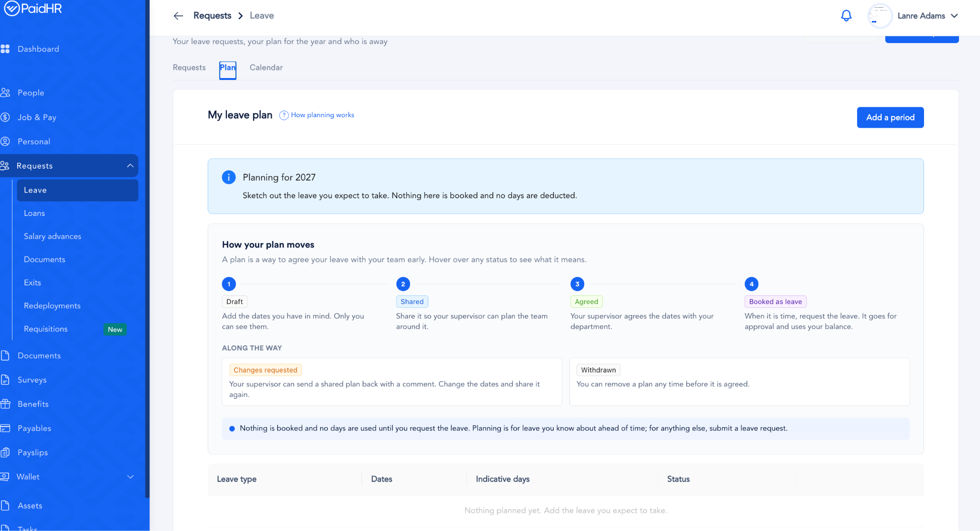This screenshot has height=531, width=980.
Task: Open notifications bell
Action: (846, 16)
